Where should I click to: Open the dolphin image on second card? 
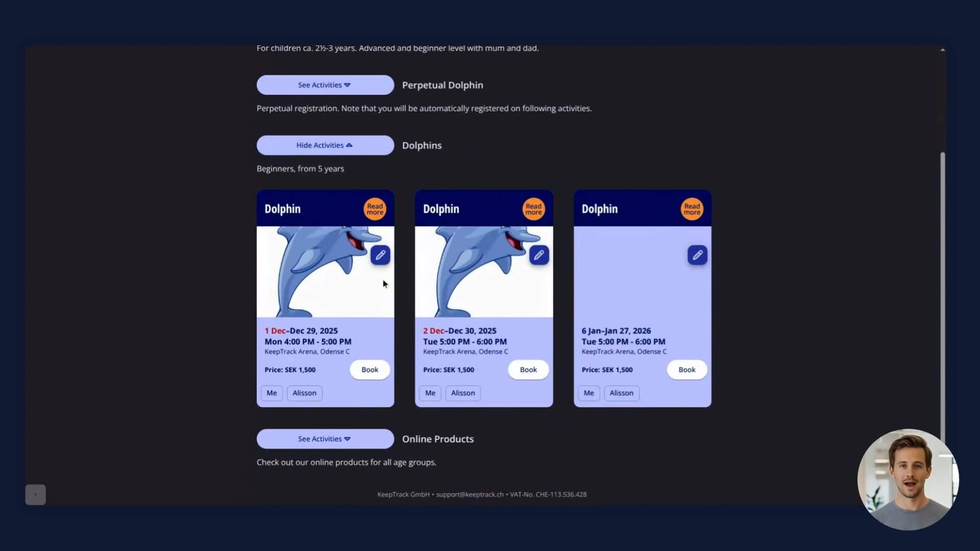(484, 272)
